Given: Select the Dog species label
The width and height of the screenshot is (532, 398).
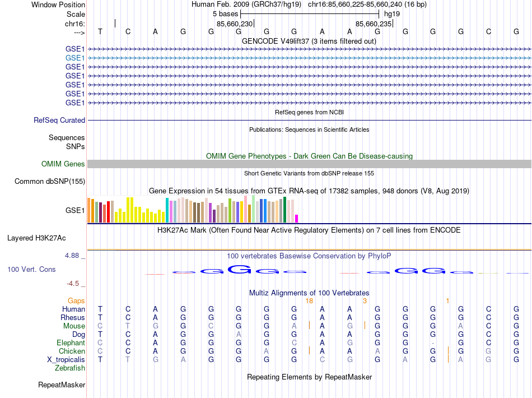Looking at the screenshot, I should 79,335.
